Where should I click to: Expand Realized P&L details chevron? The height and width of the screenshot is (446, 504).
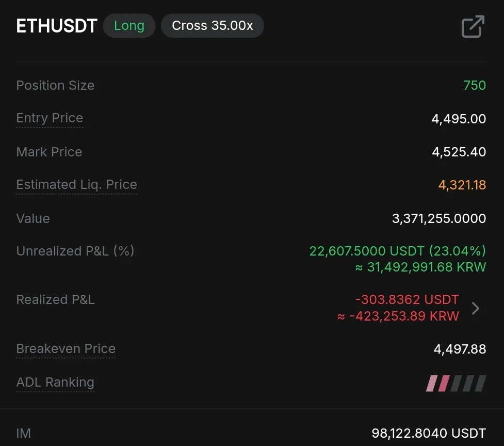pyautogui.click(x=476, y=308)
